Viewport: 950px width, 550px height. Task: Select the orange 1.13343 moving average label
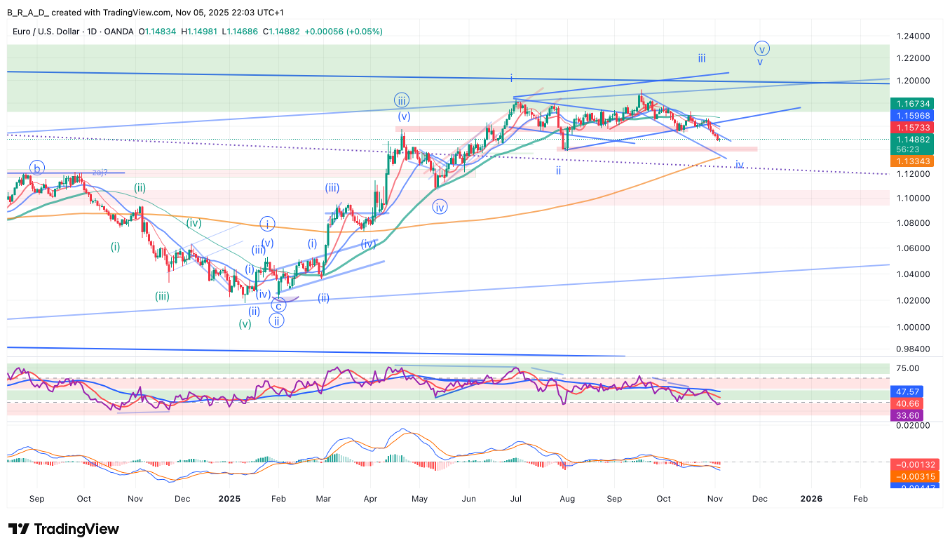point(913,161)
